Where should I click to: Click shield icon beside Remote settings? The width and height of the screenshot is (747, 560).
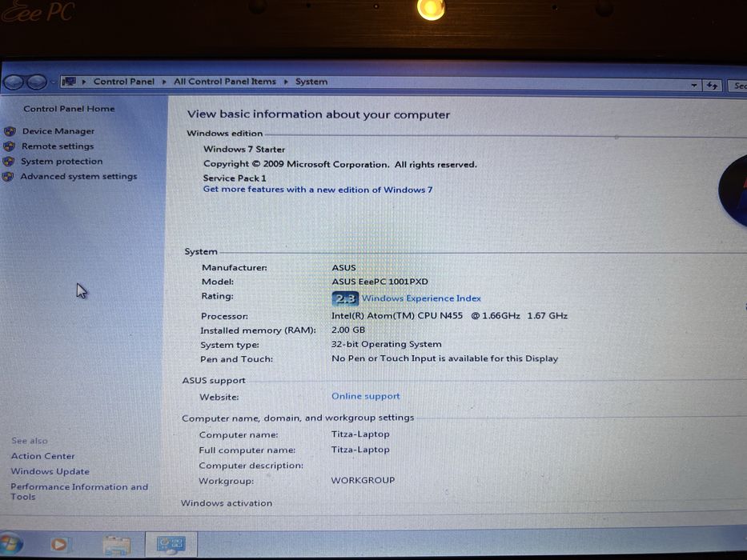pos(9,146)
